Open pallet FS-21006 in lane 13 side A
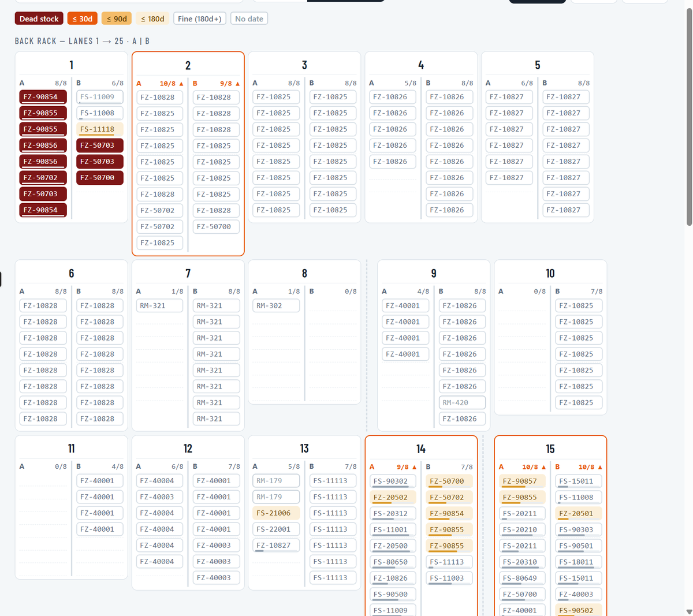 pos(276,513)
